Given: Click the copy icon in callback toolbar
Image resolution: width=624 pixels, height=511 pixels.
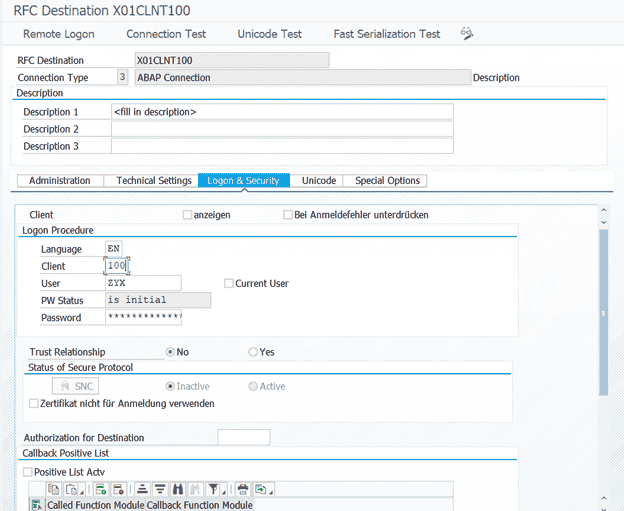Looking at the screenshot, I should (54, 489).
